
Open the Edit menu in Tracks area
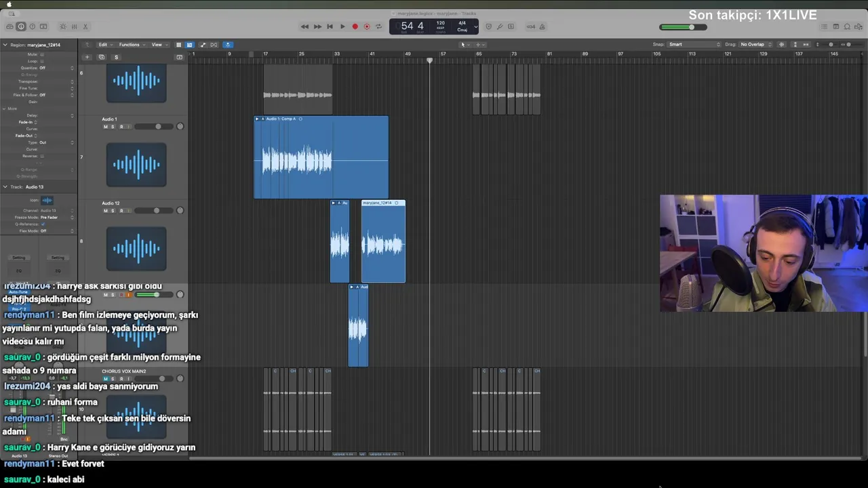point(105,45)
